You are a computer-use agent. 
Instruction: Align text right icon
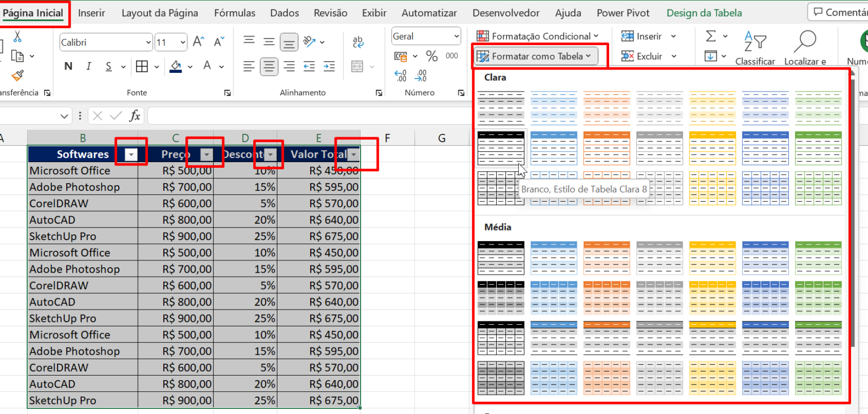coord(289,67)
